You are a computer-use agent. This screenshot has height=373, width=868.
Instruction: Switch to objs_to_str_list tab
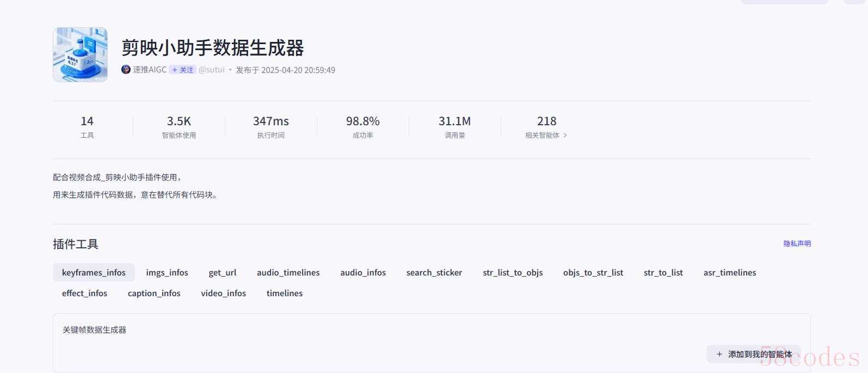click(x=593, y=273)
